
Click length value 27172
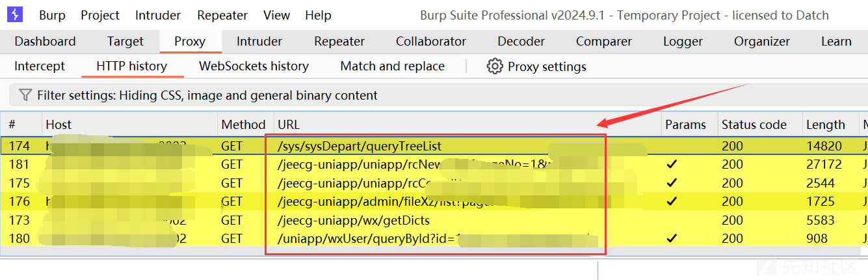(x=824, y=164)
